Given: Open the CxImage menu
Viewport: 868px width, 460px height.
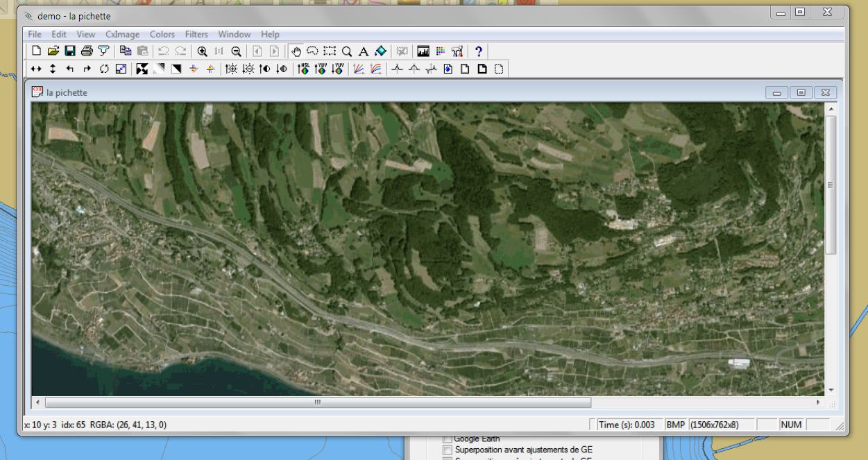Looking at the screenshot, I should pos(123,34).
